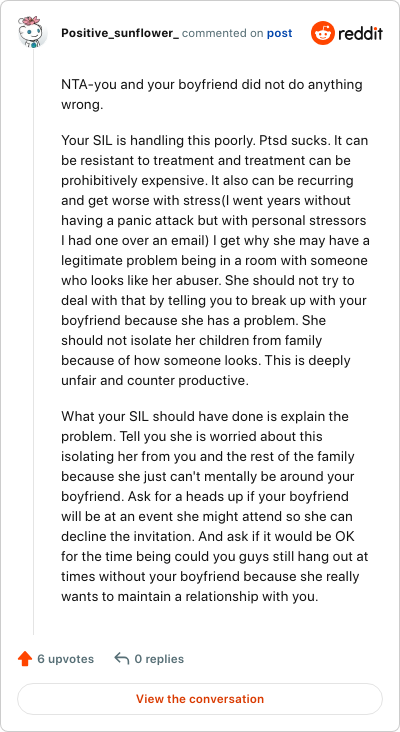Click the orange Reddit Snoo logo icon
This screenshot has height=732, width=400.
(323, 33)
